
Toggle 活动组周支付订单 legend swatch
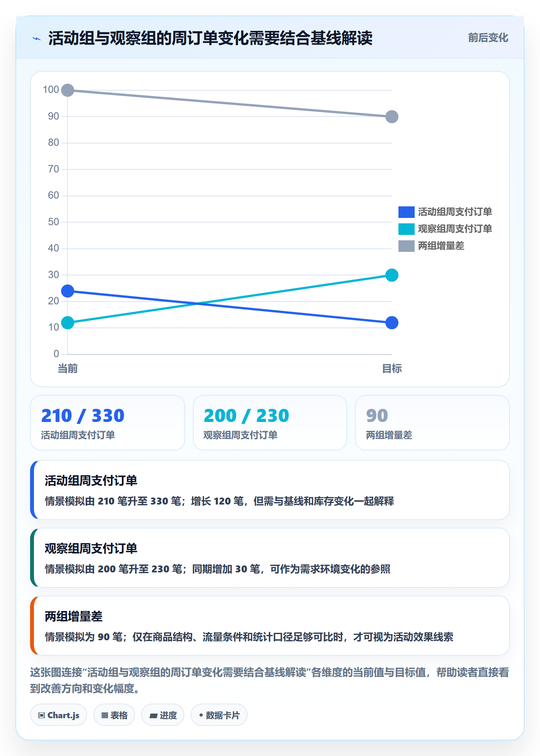pos(406,212)
